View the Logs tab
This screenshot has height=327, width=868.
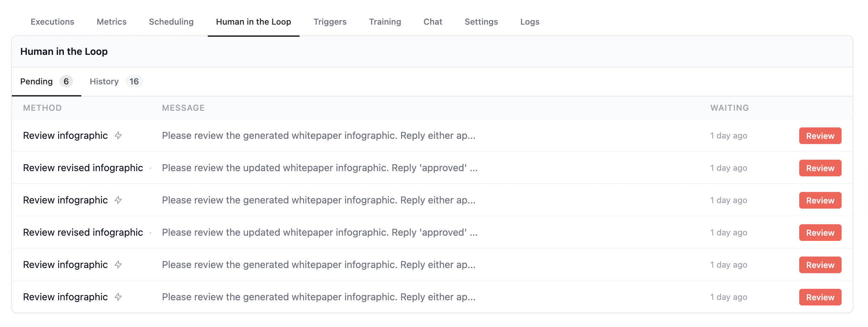(x=530, y=22)
